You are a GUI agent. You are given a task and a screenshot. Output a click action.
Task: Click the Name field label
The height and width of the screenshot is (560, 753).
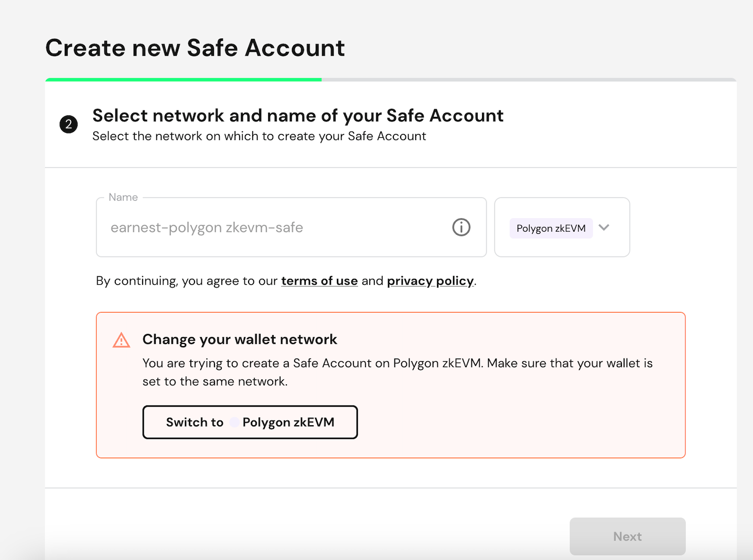pyautogui.click(x=123, y=198)
